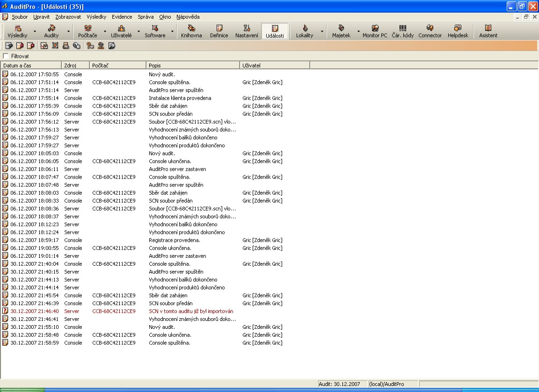Click computer name in the 17:56:12 Server row
The image size is (539, 392).
pos(114,122)
